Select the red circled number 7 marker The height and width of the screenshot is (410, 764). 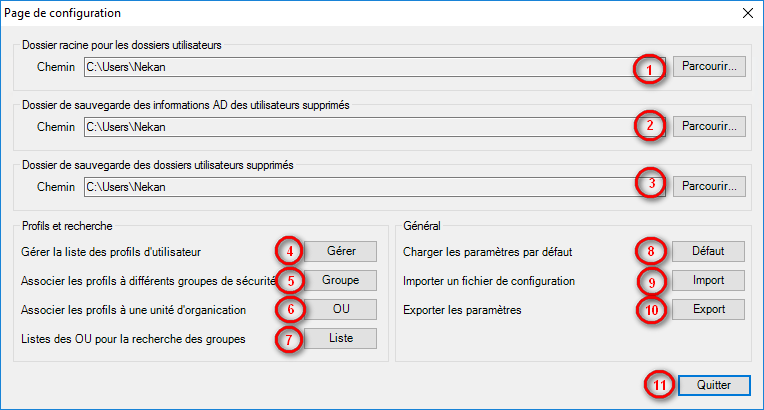(288, 339)
